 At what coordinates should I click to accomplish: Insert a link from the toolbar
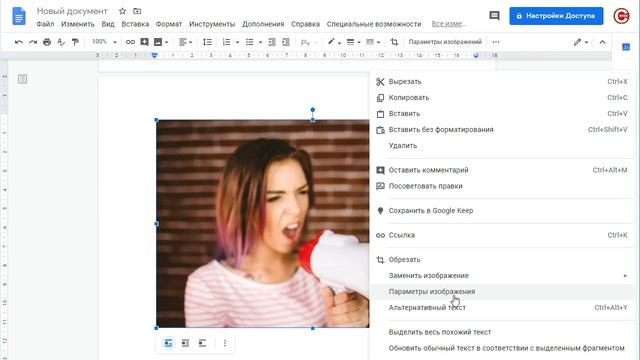click(130, 42)
